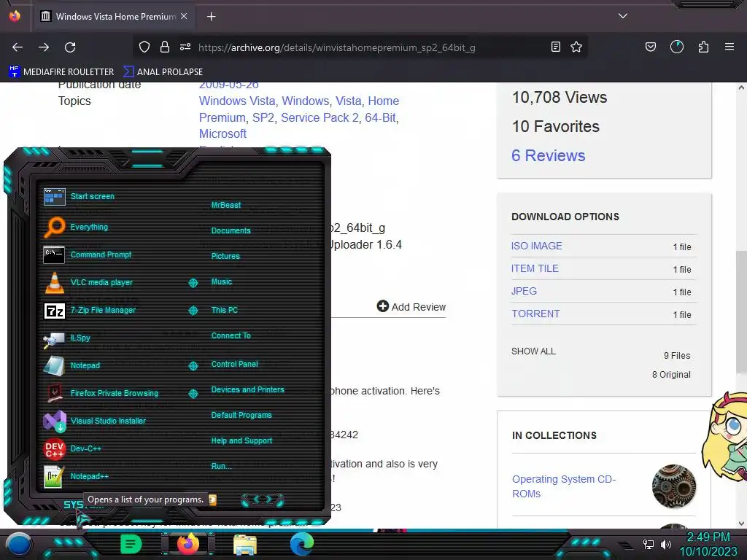
Task: Open list all tabs dropdown chevron
Action: tap(623, 16)
